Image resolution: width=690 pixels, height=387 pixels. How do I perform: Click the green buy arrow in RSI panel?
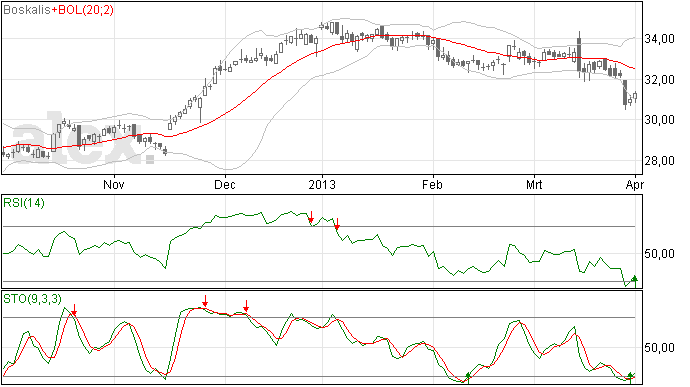635,281
